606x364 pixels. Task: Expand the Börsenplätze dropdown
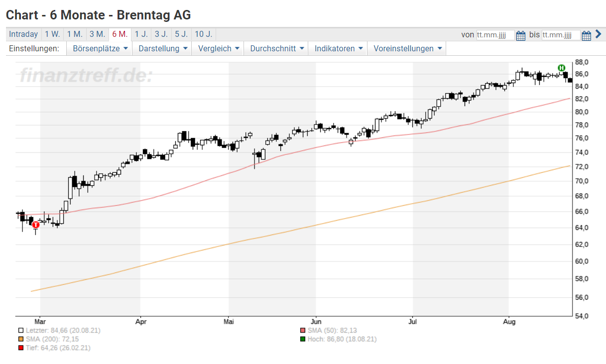pyautogui.click(x=100, y=48)
